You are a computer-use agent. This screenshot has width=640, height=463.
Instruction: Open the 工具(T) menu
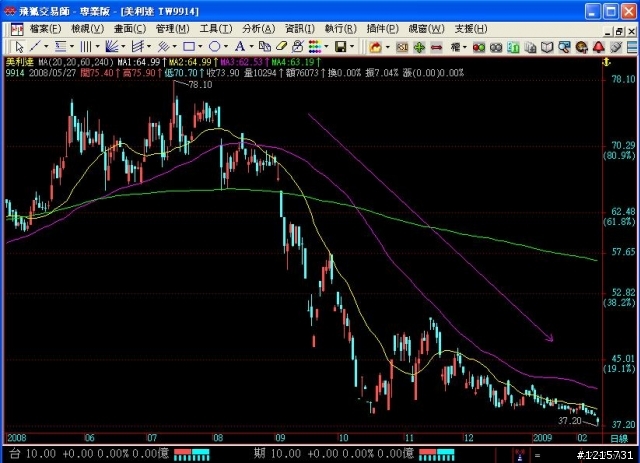point(216,29)
